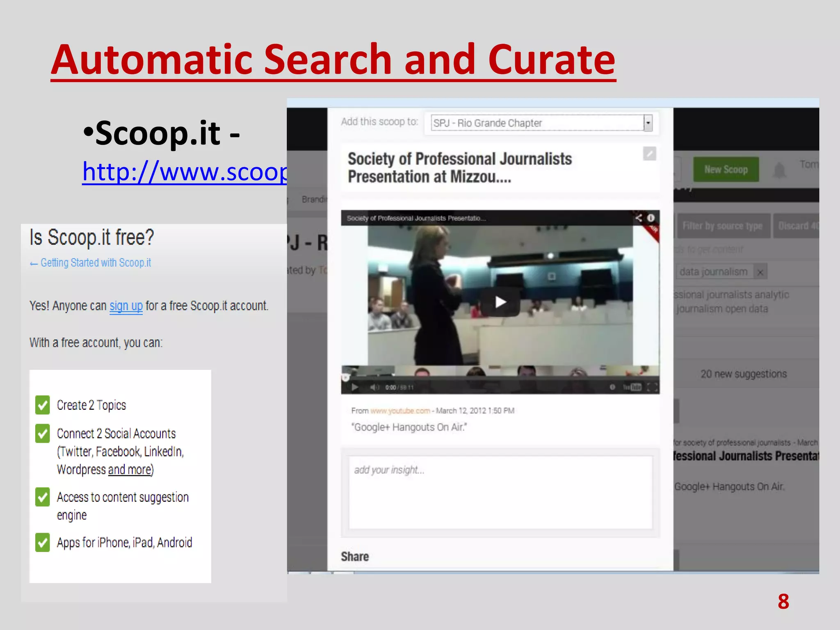The width and height of the screenshot is (840, 630).
Task: Click the notification bell icon
Action: click(x=779, y=170)
